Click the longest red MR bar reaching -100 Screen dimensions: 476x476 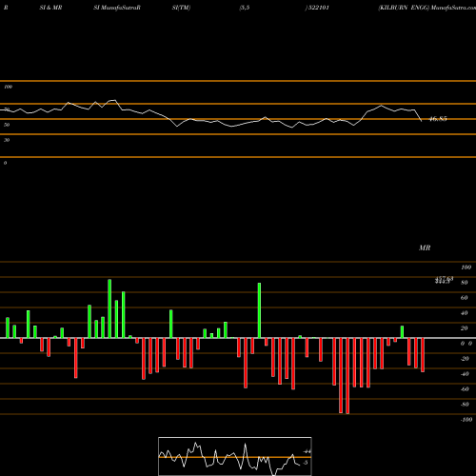pyautogui.click(x=347, y=376)
